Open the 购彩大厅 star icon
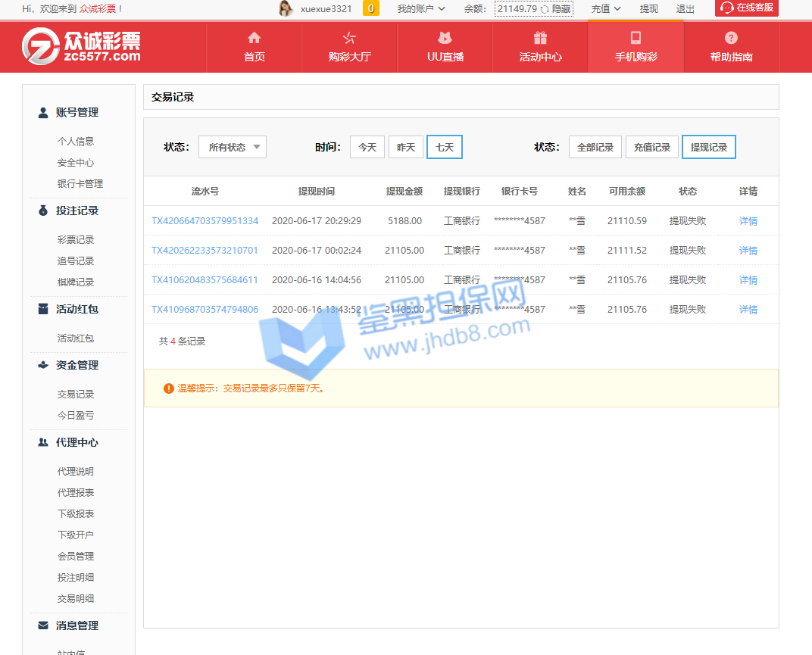Image resolution: width=812 pixels, height=655 pixels. pyautogui.click(x=349, y=38)
